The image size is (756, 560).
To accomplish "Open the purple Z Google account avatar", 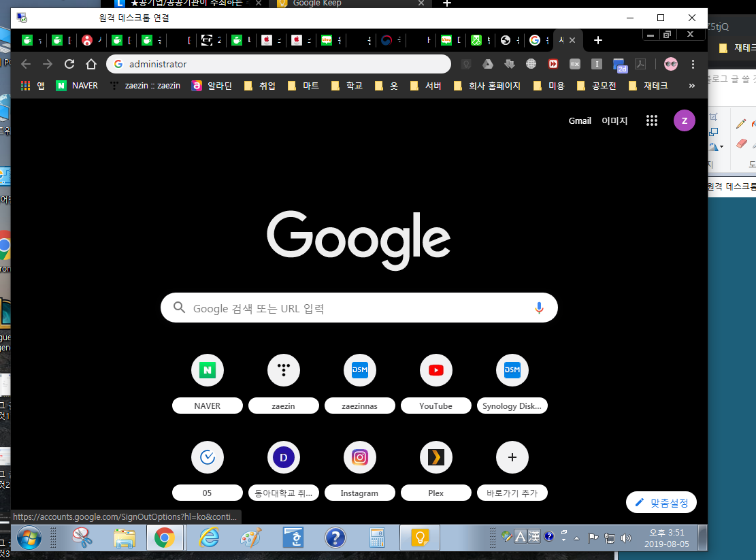I will pyautogui.click(x=684, y=120).
